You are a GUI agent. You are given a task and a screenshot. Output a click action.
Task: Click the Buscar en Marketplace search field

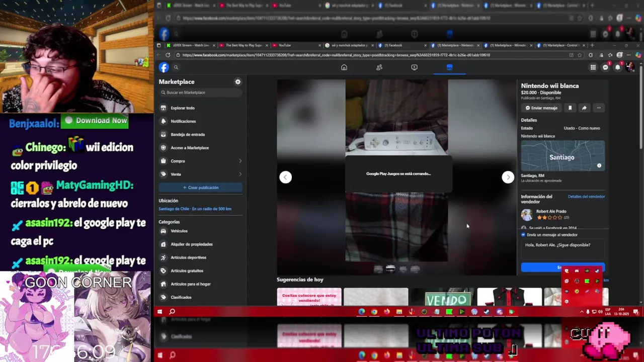tap(200, 93)
